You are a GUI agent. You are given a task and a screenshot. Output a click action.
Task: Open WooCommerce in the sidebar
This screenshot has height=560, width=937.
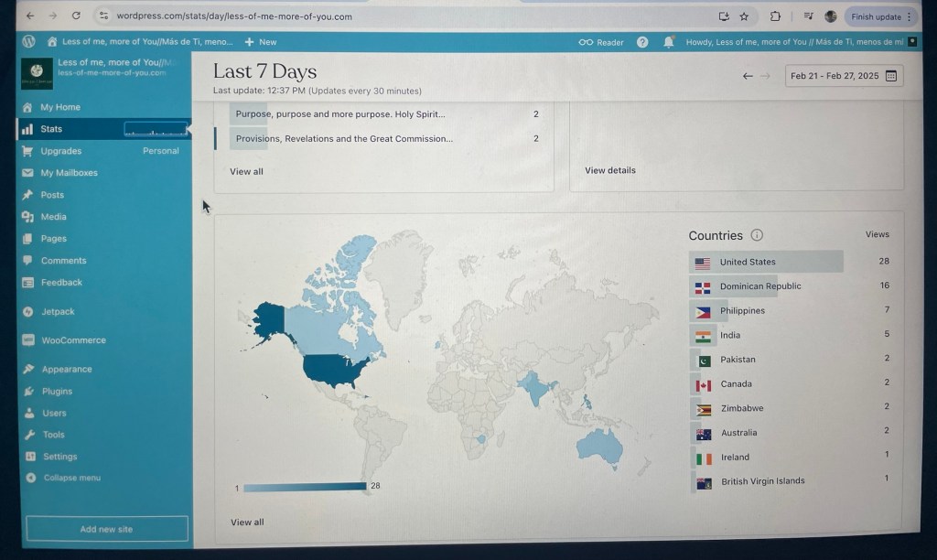pyautogui.click(x=73, y=340)
